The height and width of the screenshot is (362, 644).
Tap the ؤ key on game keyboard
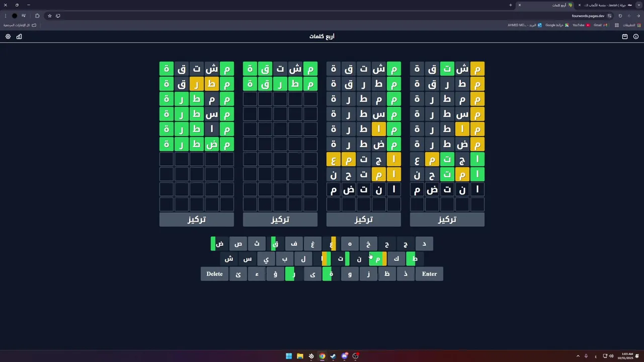275,274
